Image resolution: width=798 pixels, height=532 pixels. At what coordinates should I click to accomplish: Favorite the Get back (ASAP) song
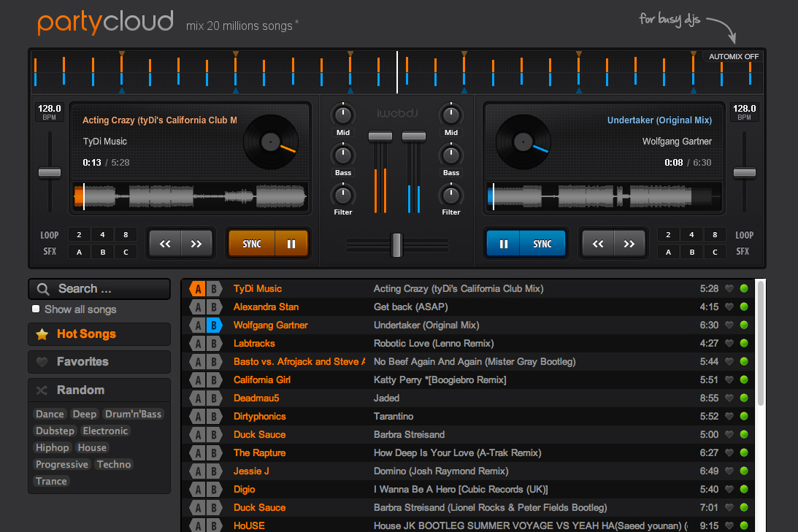729,307
